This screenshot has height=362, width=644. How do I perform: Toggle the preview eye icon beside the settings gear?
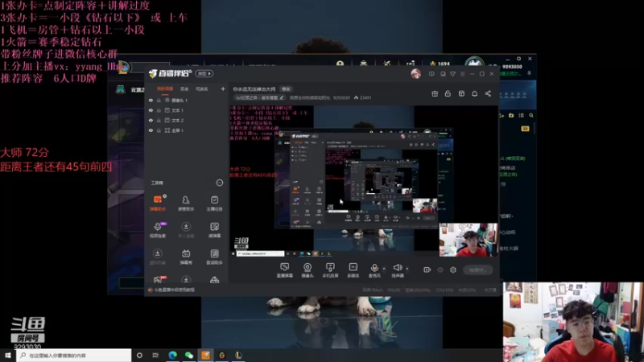pos(440,269)
